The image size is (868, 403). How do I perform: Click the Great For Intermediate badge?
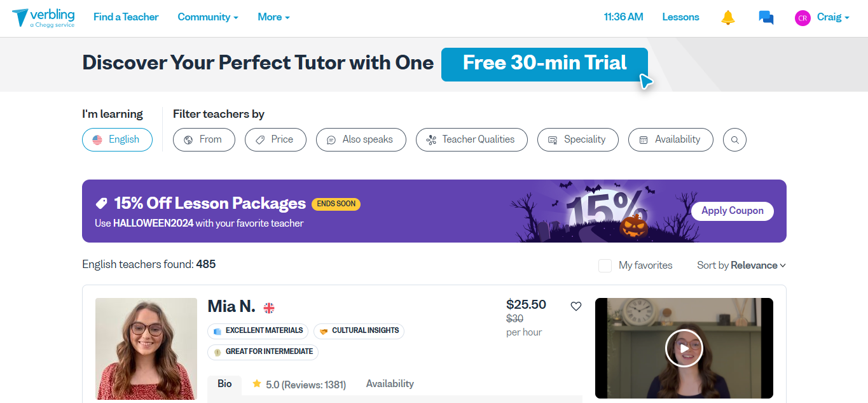point(263,351)
